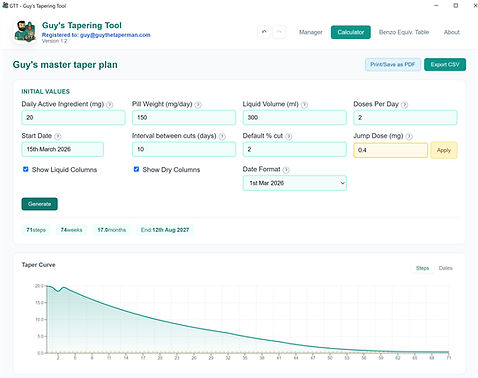Open help for Daily Active Ingredient
478x378 pixels.
110,105
